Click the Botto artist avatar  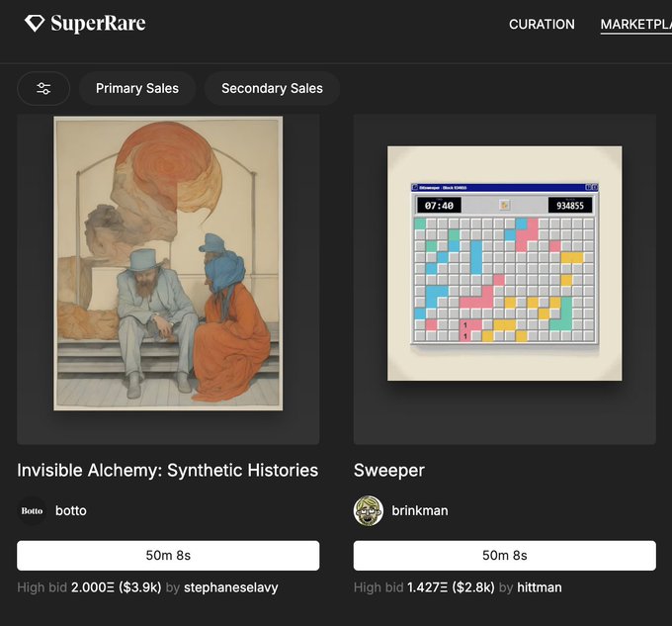click(x=33, y=511)
